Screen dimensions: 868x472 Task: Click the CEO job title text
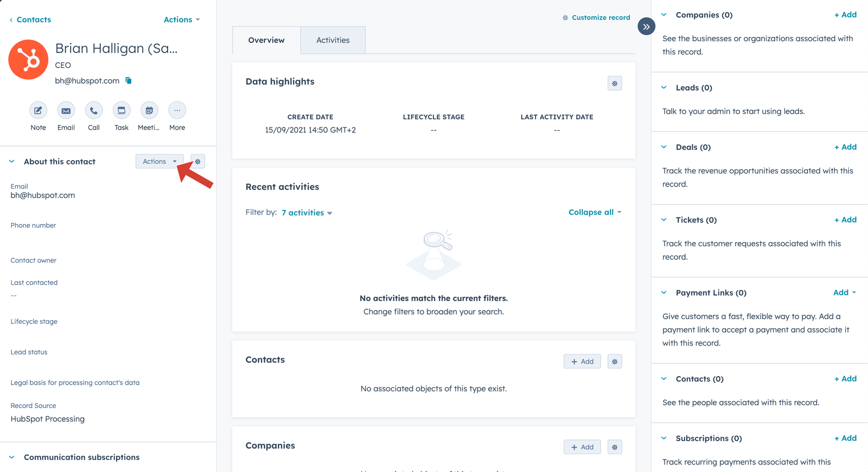pyautogui.click(x=63, y=65)
